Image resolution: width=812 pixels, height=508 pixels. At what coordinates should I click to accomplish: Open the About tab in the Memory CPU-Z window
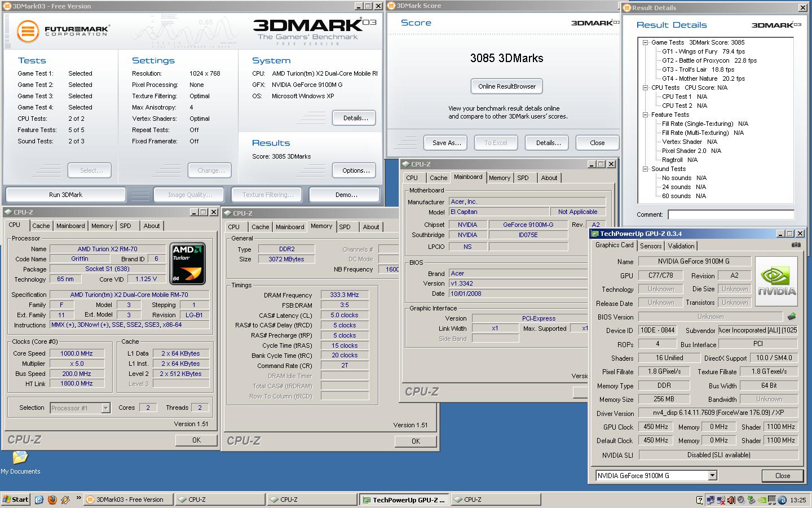pos(370,227)
